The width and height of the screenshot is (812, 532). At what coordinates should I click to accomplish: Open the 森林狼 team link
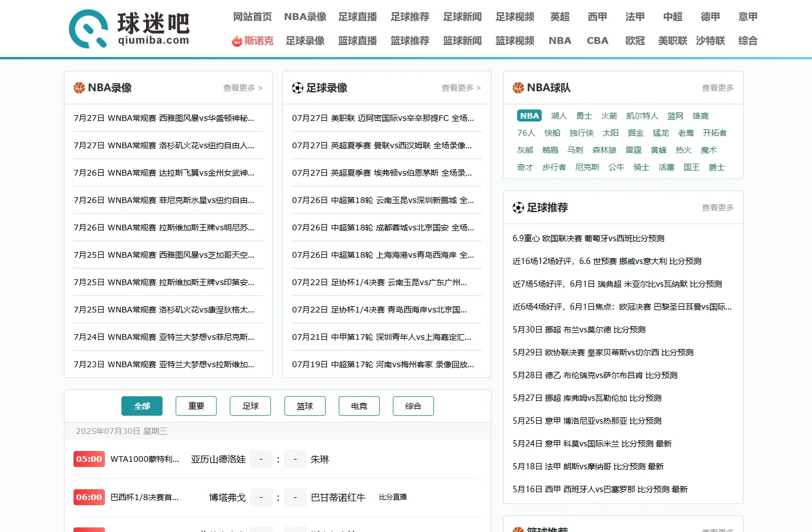604,150
